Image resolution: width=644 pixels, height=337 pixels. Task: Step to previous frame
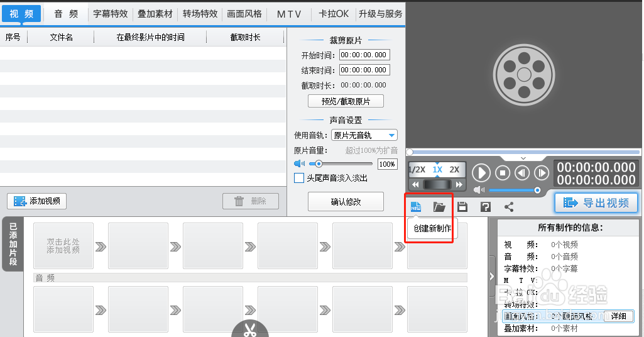tap(522, 173)
